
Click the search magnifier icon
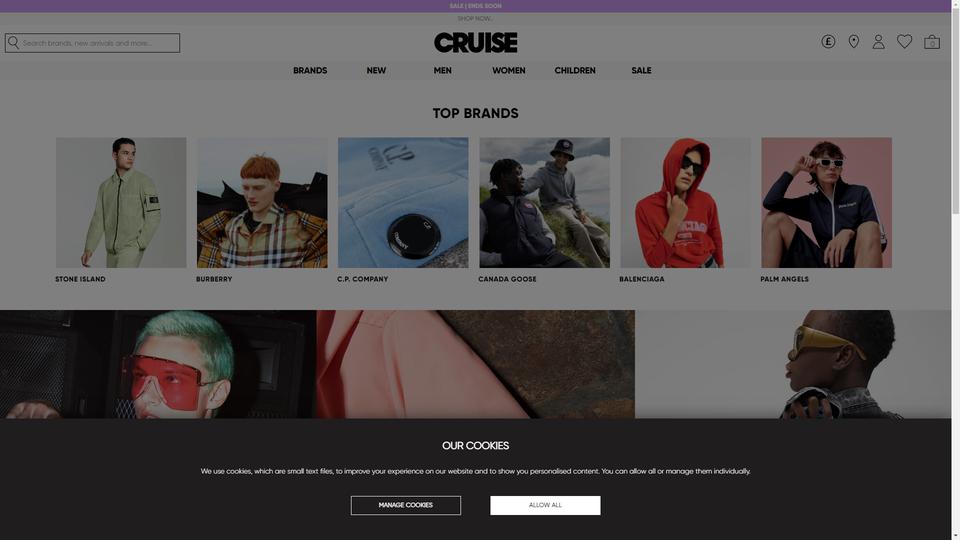point(13,43)
